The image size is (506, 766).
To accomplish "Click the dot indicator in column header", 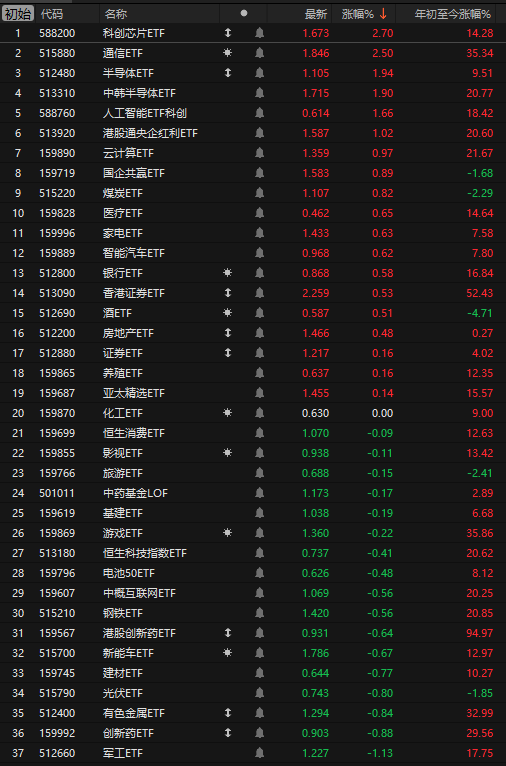I will click(244, 14).
